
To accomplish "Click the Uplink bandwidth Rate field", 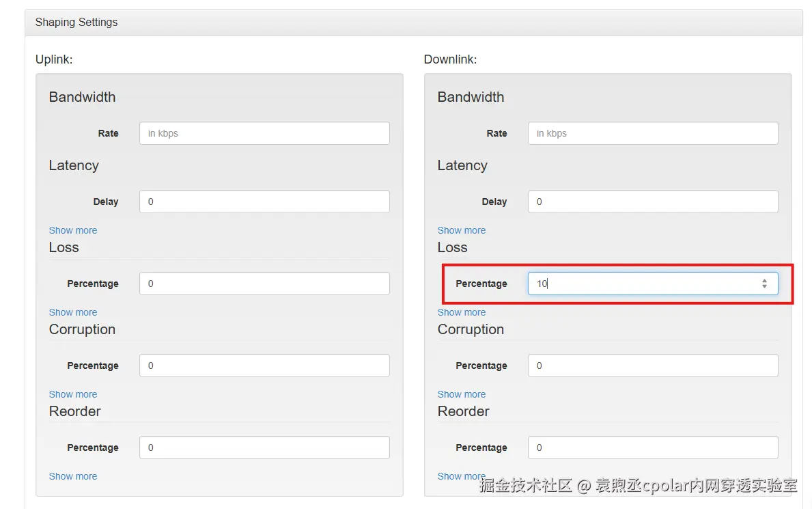I will click(x=264, y=133).
